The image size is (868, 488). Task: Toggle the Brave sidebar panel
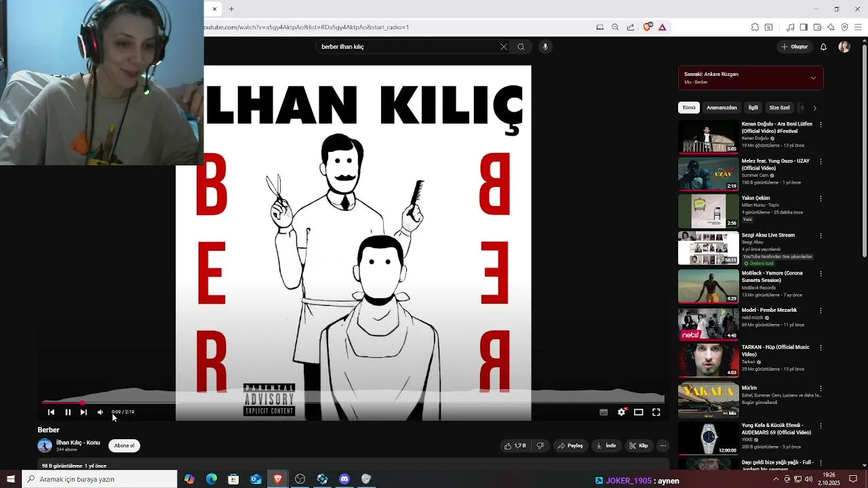(x=804, y=27)
